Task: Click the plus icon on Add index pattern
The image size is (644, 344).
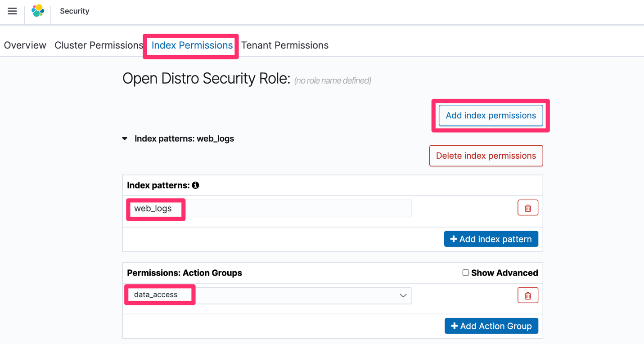Action: (453, 239)
